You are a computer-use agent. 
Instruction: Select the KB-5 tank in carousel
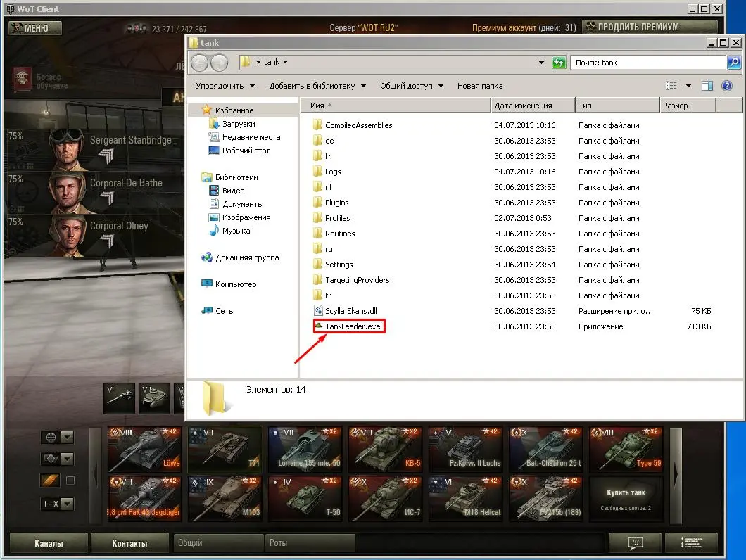(385, 449)
